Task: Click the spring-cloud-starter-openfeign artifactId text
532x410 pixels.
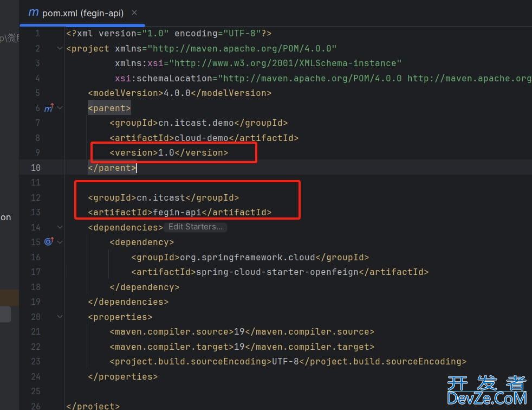Action: pyautogui.click(x=277, y=272)
